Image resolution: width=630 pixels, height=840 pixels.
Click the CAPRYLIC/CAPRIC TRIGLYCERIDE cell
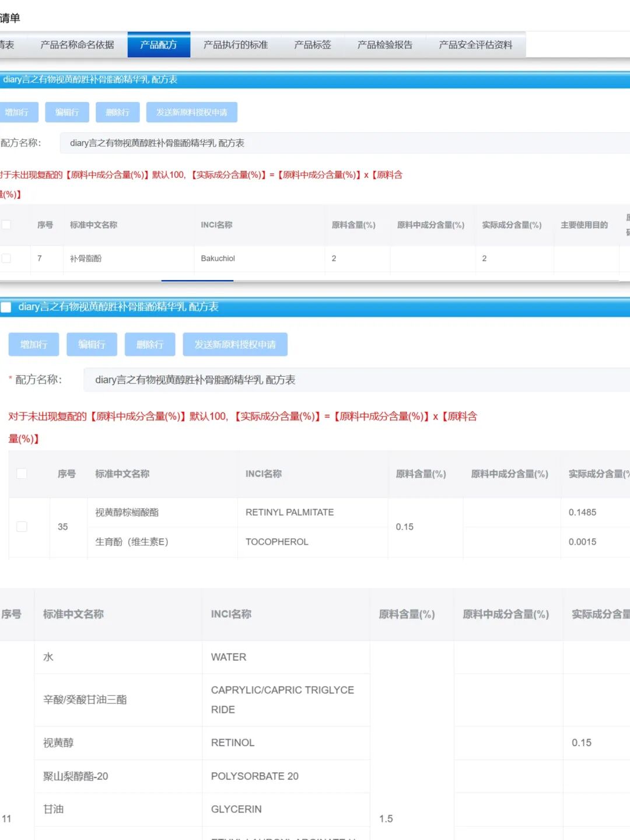click(286, 700)
